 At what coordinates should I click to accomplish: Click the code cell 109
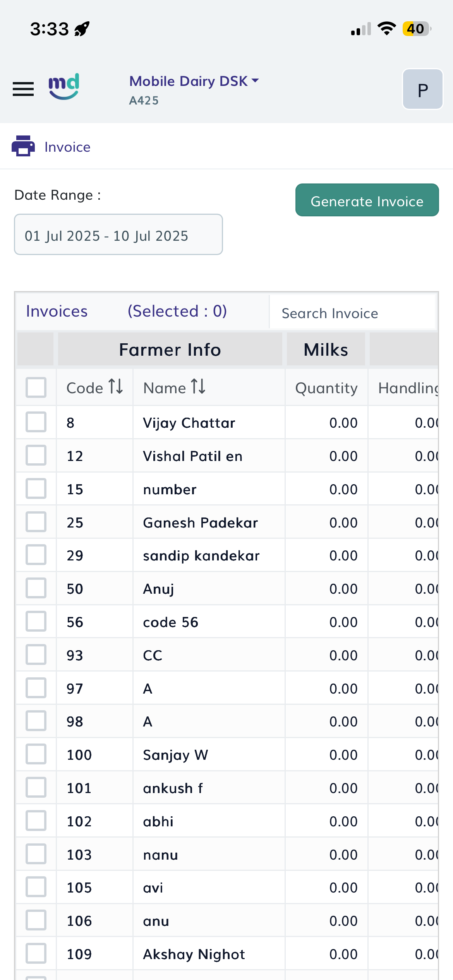pyautogui.click(x=79, y=954)
